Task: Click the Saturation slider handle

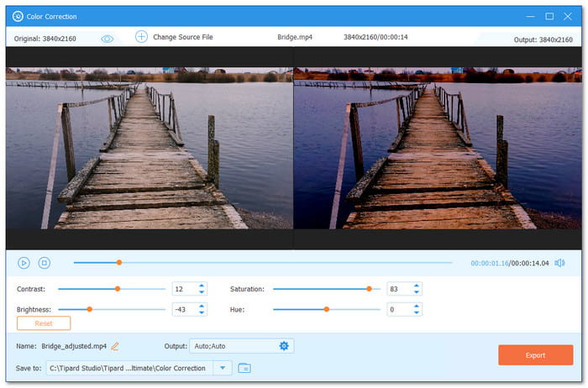Action: click(x=369, y=289)
